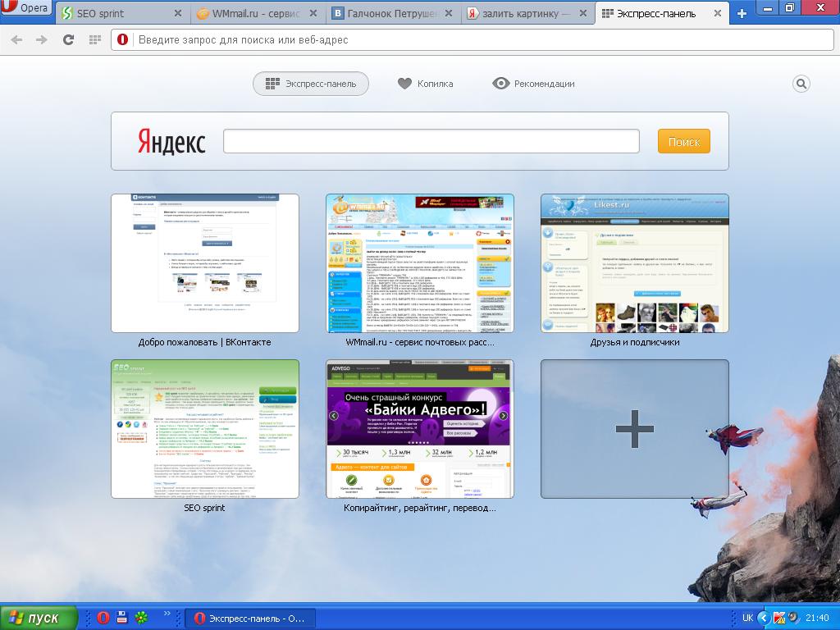Click the WMmail.ru - сервис почтовых caption
Viewport: 840px width, 630px height.
(x=419, y=342)
